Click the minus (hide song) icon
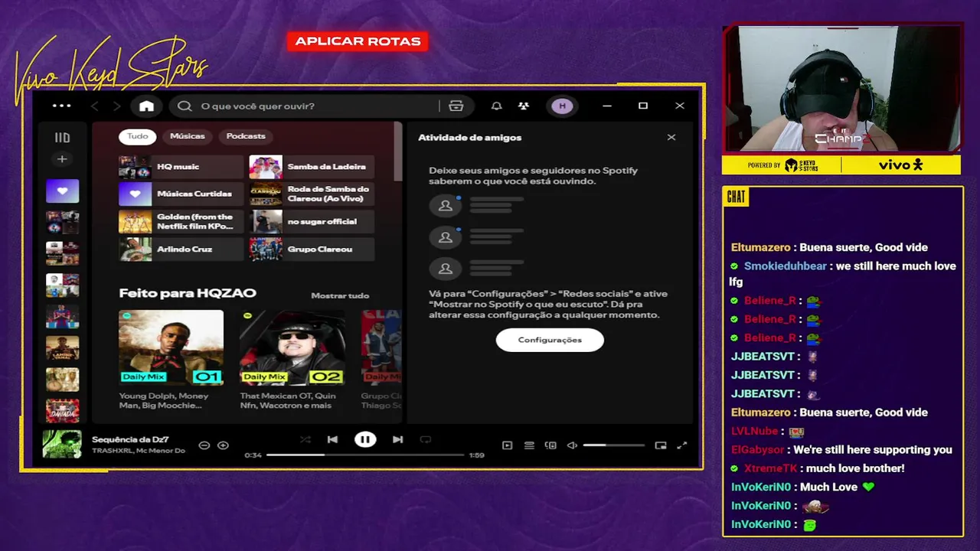 pos(204,445)
